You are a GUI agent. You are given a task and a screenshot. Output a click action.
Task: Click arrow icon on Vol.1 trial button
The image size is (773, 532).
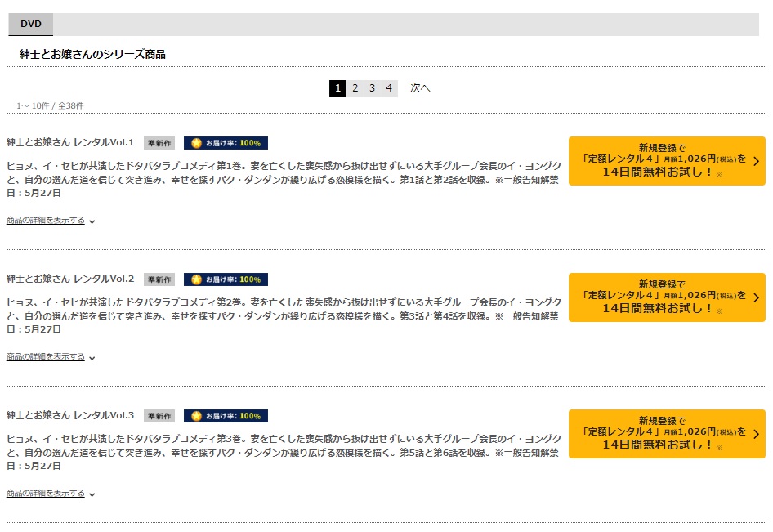click(756, 161)
